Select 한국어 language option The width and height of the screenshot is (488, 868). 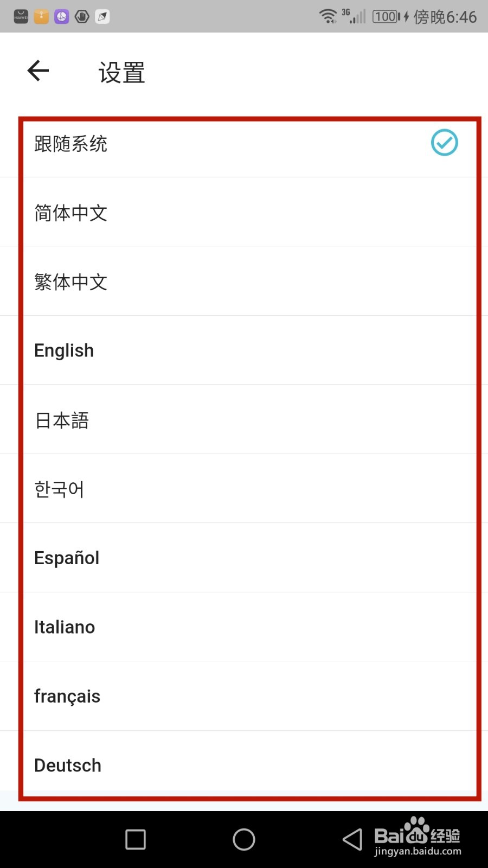tap(244, 489)
